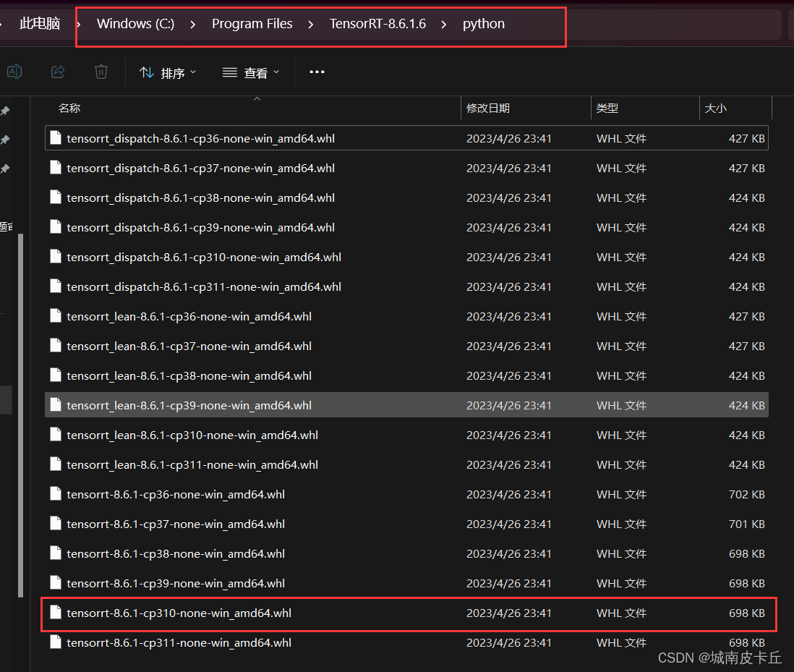The height and width of the screenshot is (672, 794).
Task: Select tensorrt_lean-8.6.1-cp39-none-win_amd64.whl
Action: [406, 405]
